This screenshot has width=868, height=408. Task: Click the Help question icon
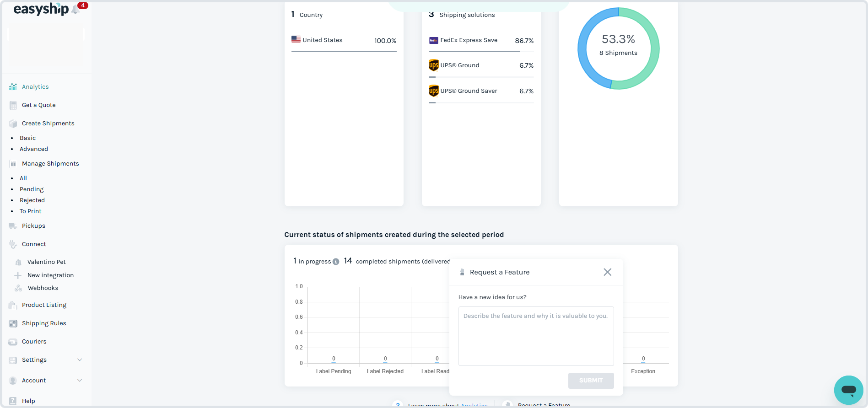13,401
